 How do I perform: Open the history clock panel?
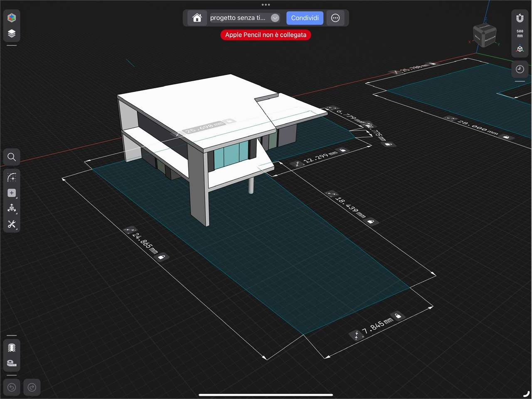pyautogui.click(x=520, y=69)
